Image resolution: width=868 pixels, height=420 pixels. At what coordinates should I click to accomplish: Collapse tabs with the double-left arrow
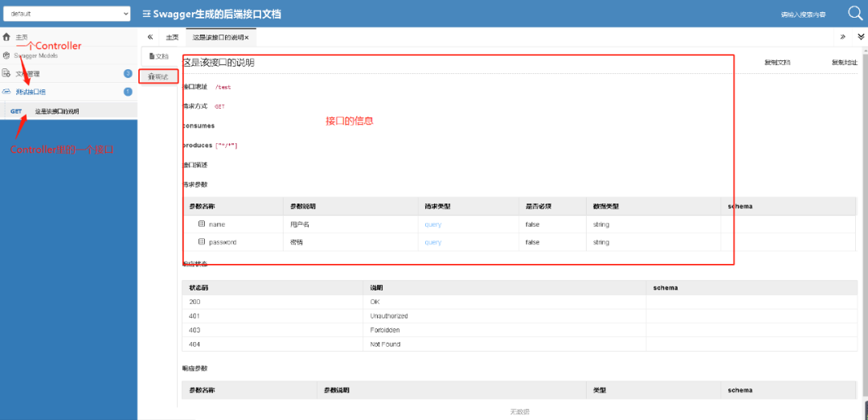tap(150, 37)
